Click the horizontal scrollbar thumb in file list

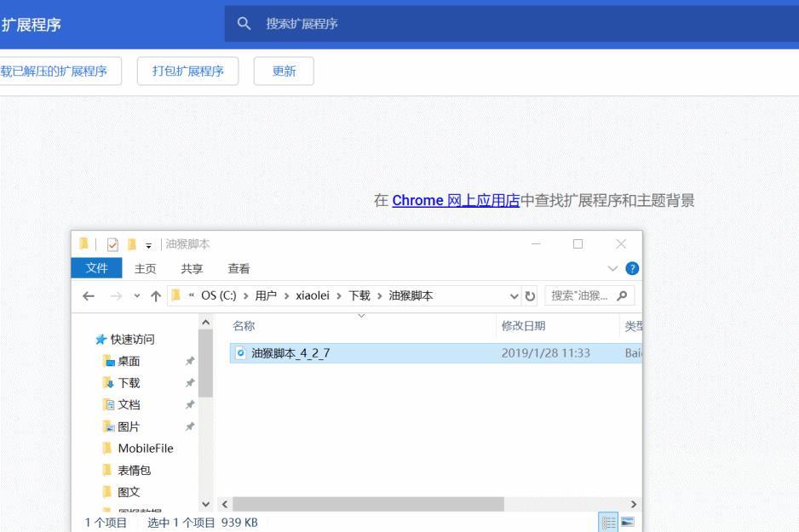click(369, 504)
